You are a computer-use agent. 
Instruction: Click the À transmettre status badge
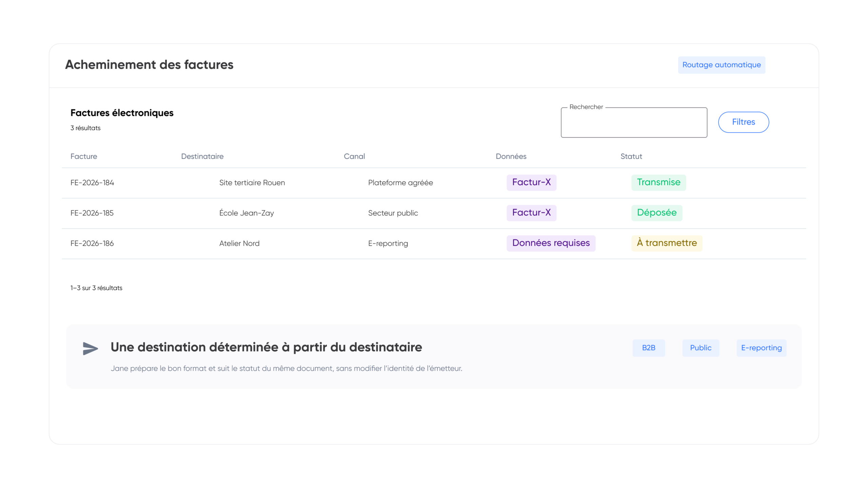pyautogui.click(x=667, y=243)
